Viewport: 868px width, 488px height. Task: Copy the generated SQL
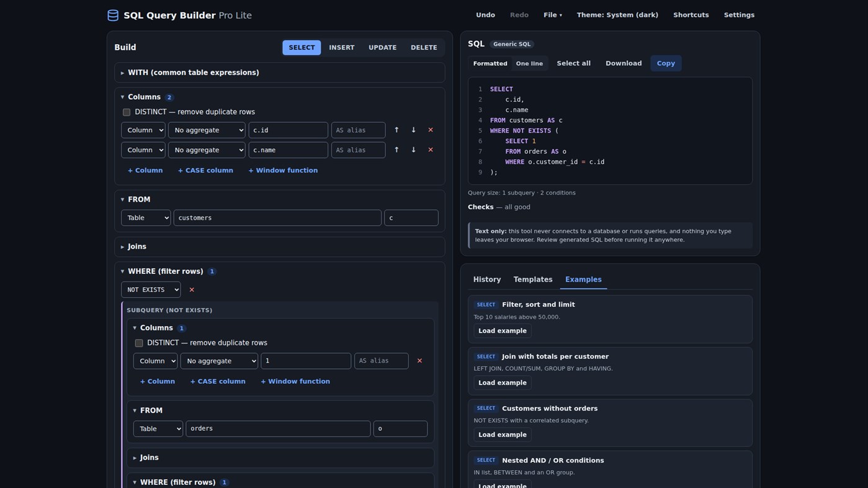[x=666, y=63]
